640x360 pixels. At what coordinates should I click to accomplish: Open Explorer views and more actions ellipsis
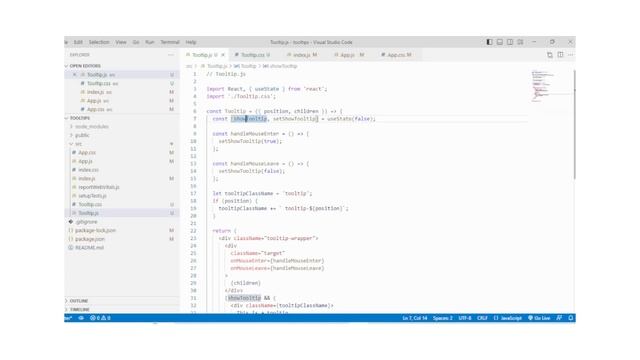(171, 55)
